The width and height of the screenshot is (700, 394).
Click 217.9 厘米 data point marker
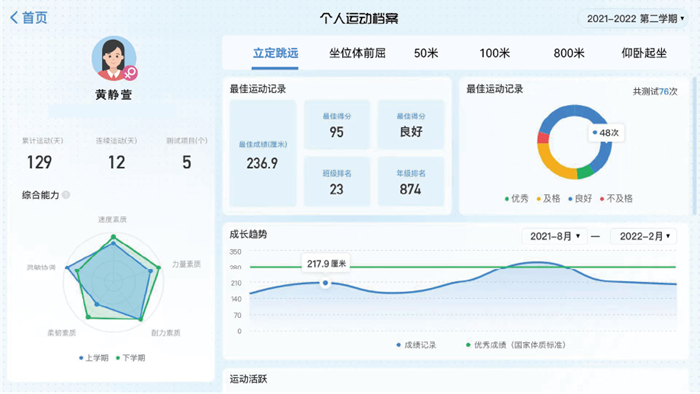(325, 283)
